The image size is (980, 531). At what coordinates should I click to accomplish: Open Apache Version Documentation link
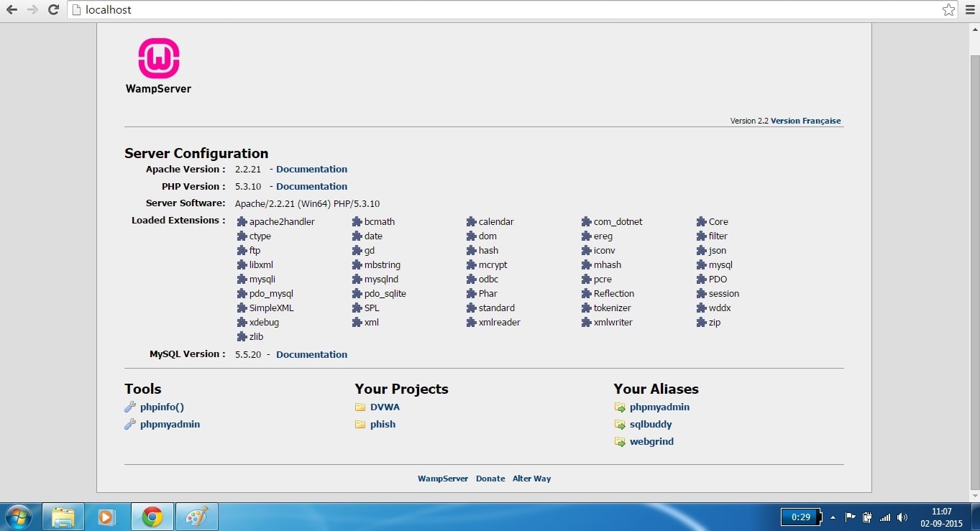(x=311, y=169)
